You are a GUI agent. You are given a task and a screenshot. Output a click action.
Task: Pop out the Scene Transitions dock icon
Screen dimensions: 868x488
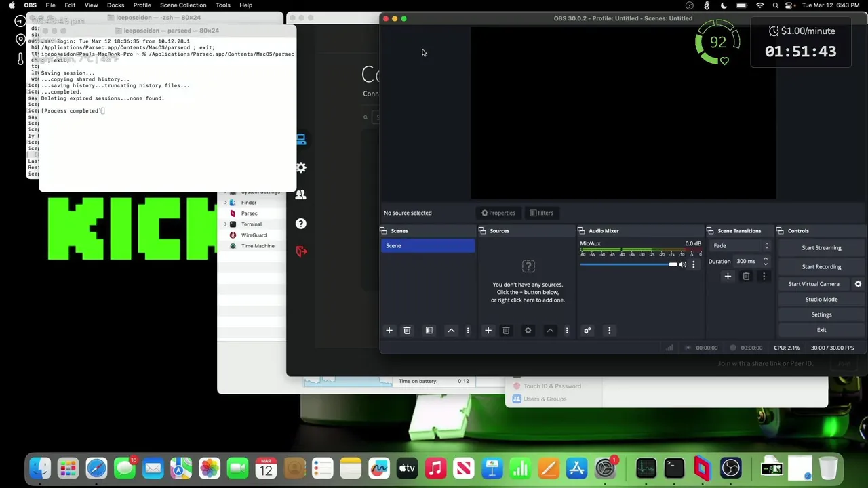710,231
